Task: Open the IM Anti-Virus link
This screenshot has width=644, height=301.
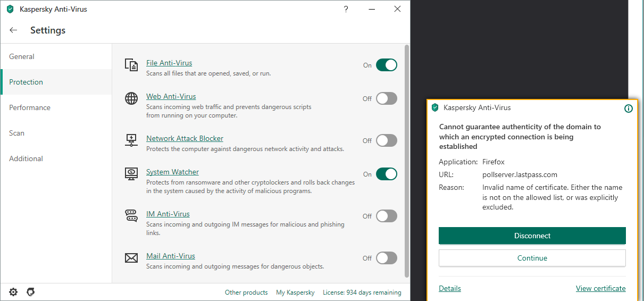Action: 168,214
